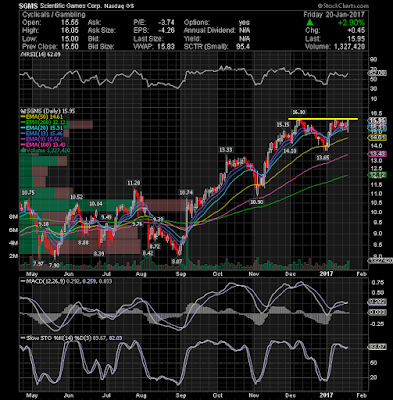
Task: Click the Oct label on price chart axis
Action: point(218,274)
